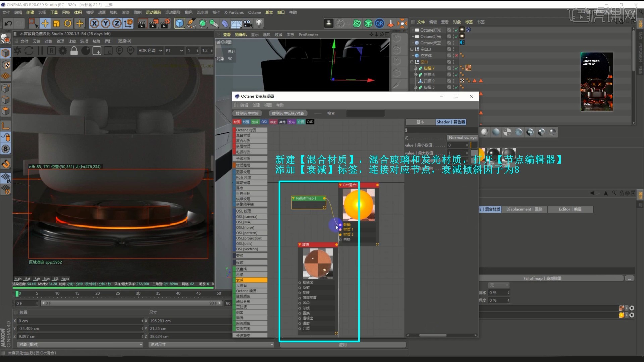Click the Pen spline tool icon
Viewport: 644px width, 362px height.
191,23
